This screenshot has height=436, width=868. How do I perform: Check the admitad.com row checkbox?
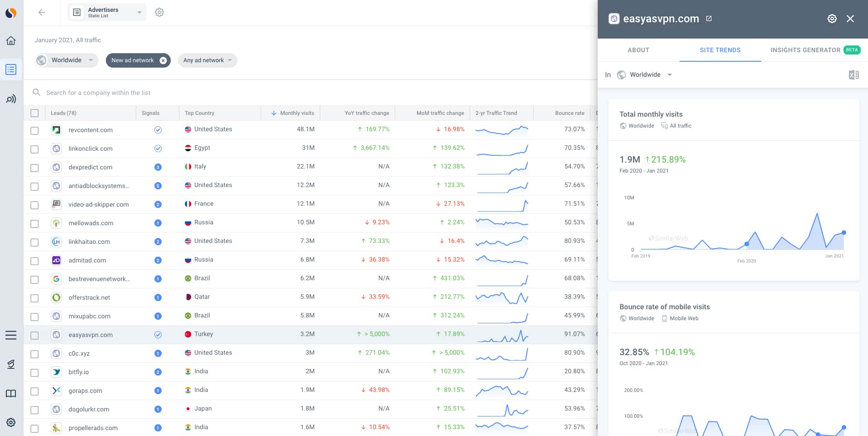(x=35, y=261)
